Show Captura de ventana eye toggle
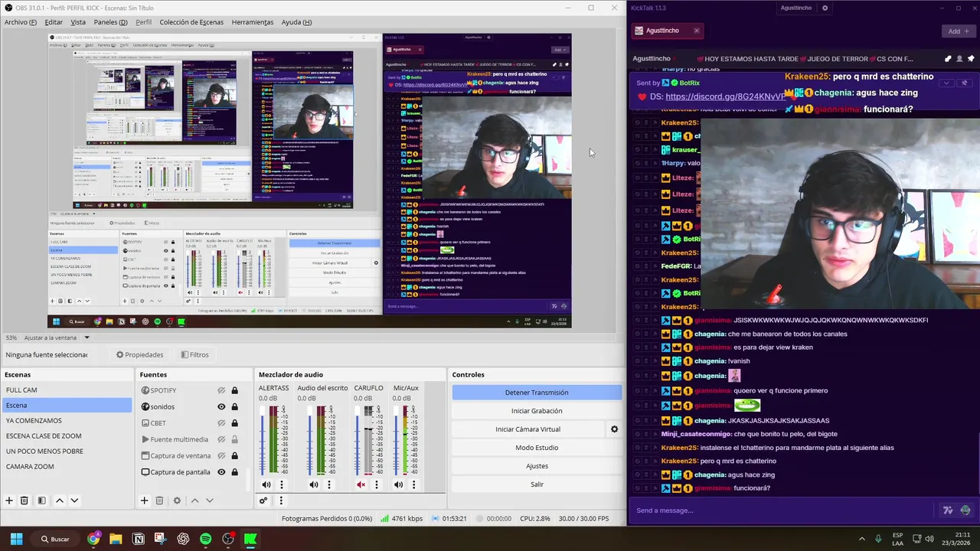 pyautogui.click(x=221, y=455)
